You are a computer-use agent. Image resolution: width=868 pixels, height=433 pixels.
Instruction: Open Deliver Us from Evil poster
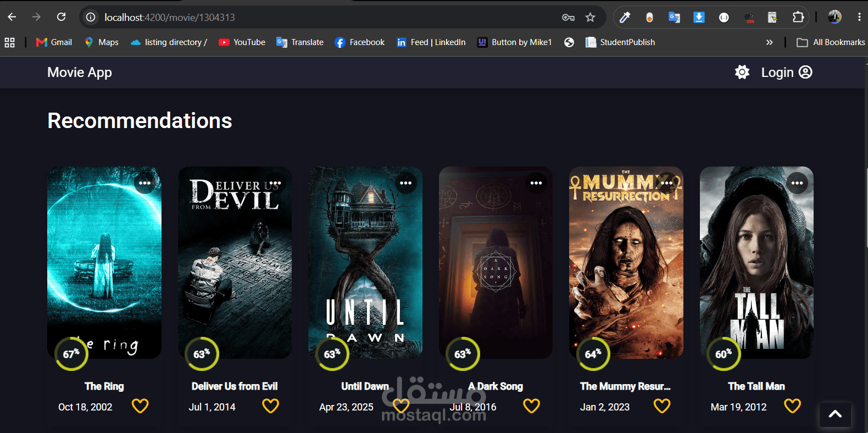(x=235, y=263)
